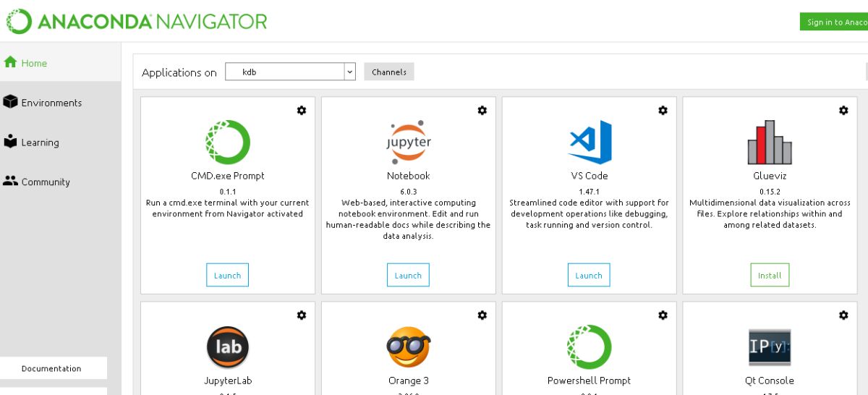Click the Orange 3 sunglasses icon
868x395 pixels.
point(409,347)
